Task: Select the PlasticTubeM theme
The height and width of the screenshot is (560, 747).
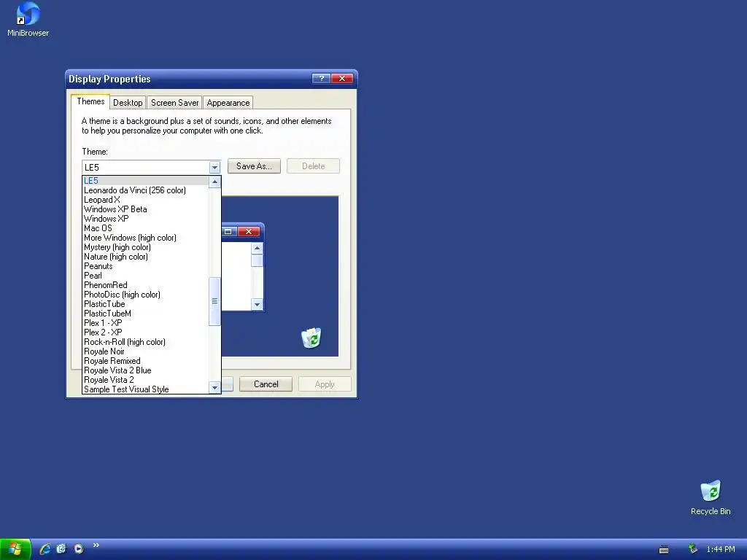Action: (x=145, y=314)
